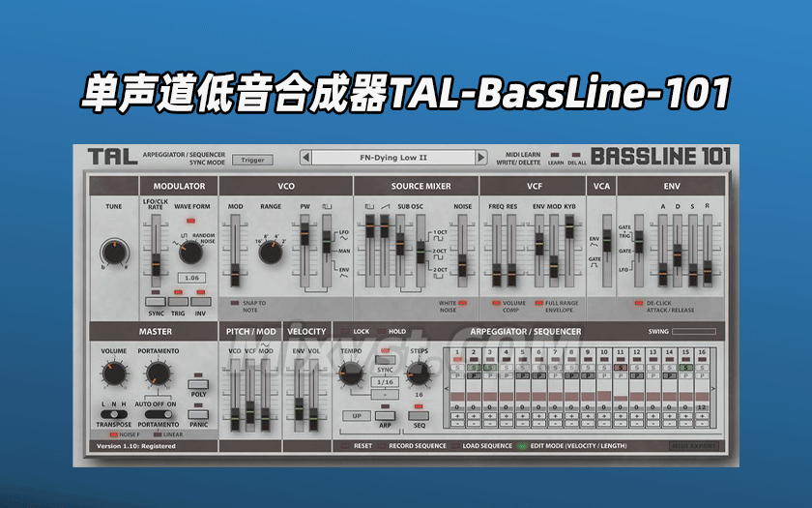The height and width of the screenshot is (508, 812).
Task: Toggle the NOISE F LED
Action: click(x=113, y=434)
